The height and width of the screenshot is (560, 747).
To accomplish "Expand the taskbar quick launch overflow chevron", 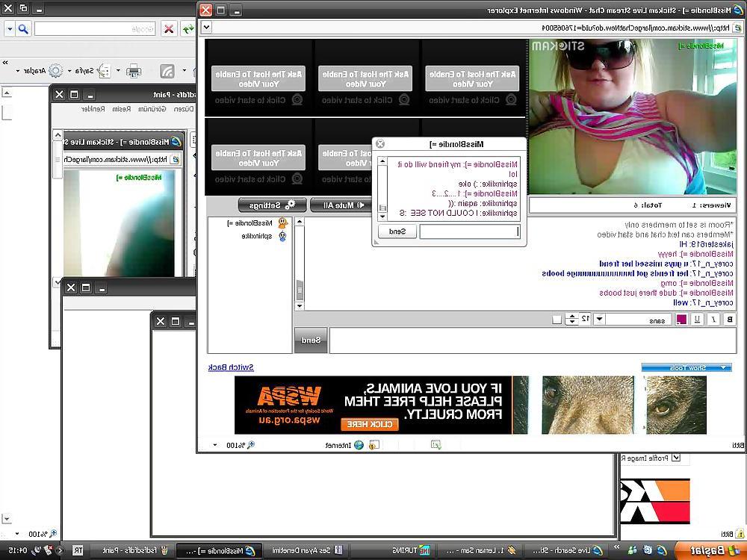I will (616, 547).
